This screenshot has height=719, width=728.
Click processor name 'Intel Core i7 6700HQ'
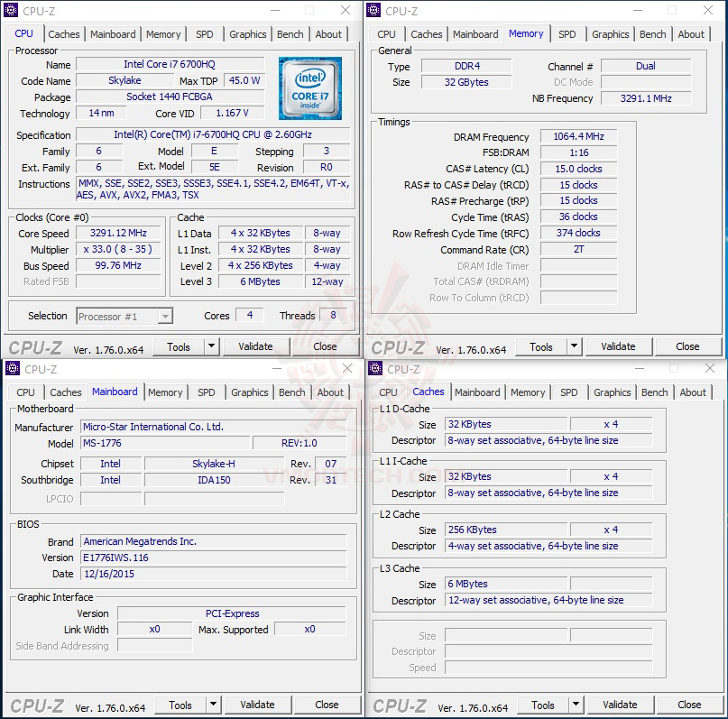click(170, 65)
